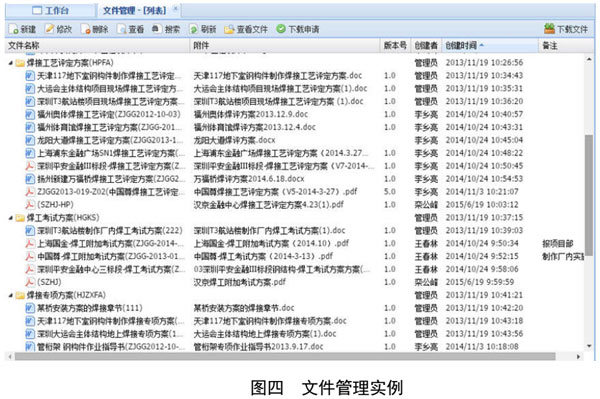Screen dimensions: 600x399
Task: Click the 搜索 (Search) binoculars icon
Action: (157, 29)
